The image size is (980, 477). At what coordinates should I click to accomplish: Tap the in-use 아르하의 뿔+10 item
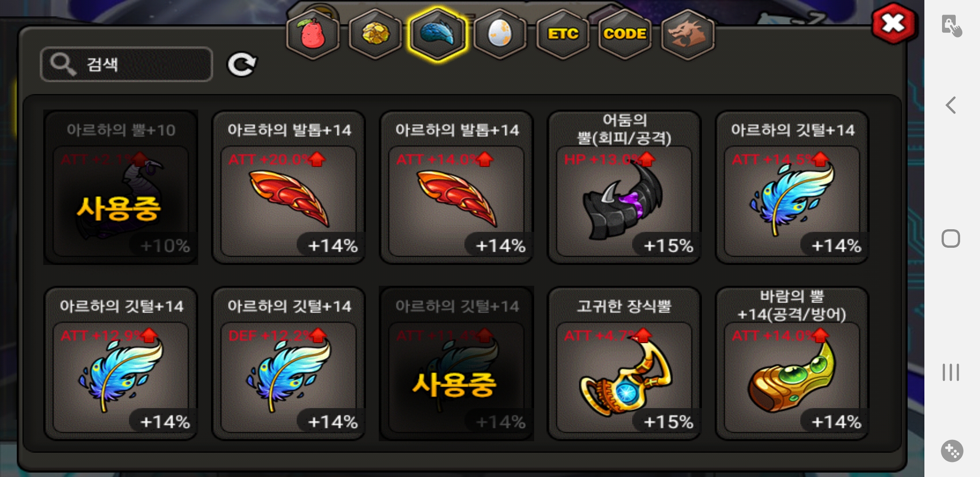[x=121, y=187]
